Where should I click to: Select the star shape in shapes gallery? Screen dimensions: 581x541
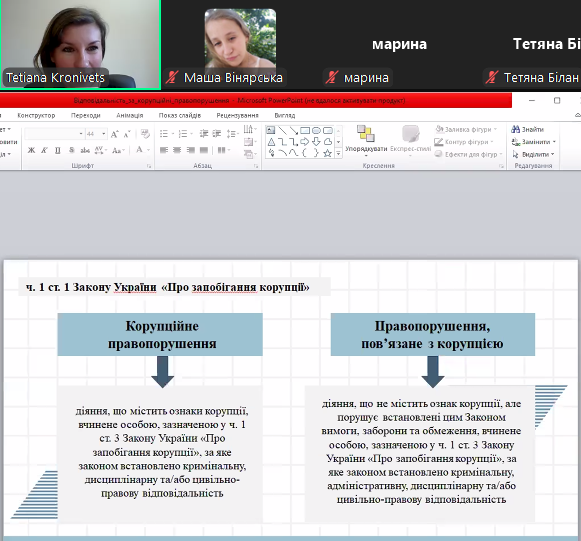[x=327, y=153]
